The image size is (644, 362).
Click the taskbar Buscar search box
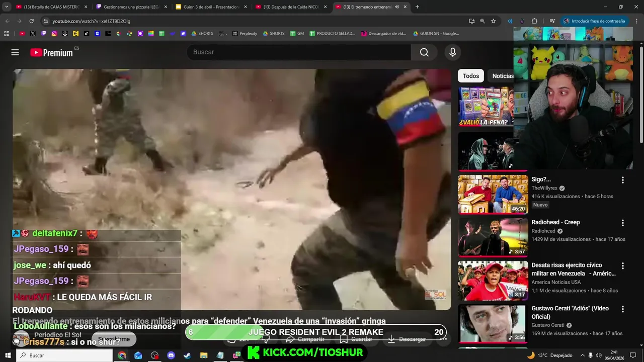coord(65,355)
